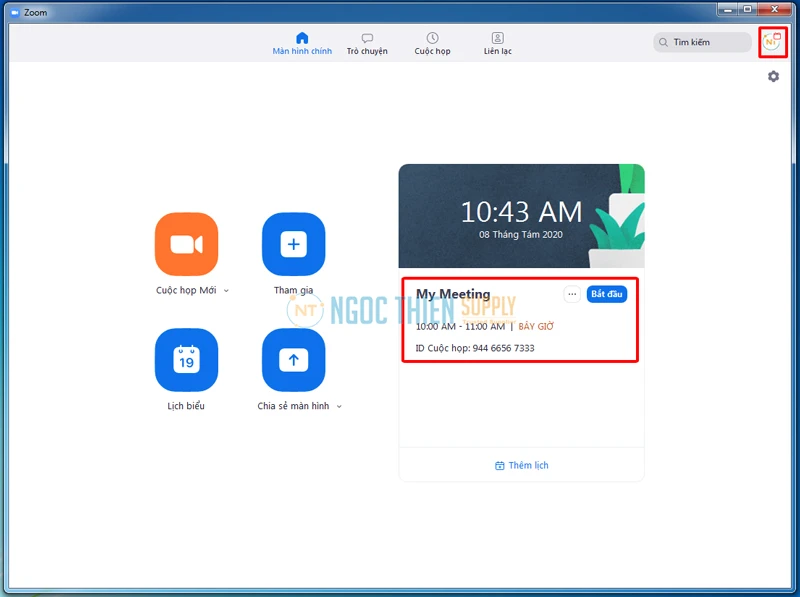Maximize the Zoom window
This screenshot has width=800, height=597.
747,10
